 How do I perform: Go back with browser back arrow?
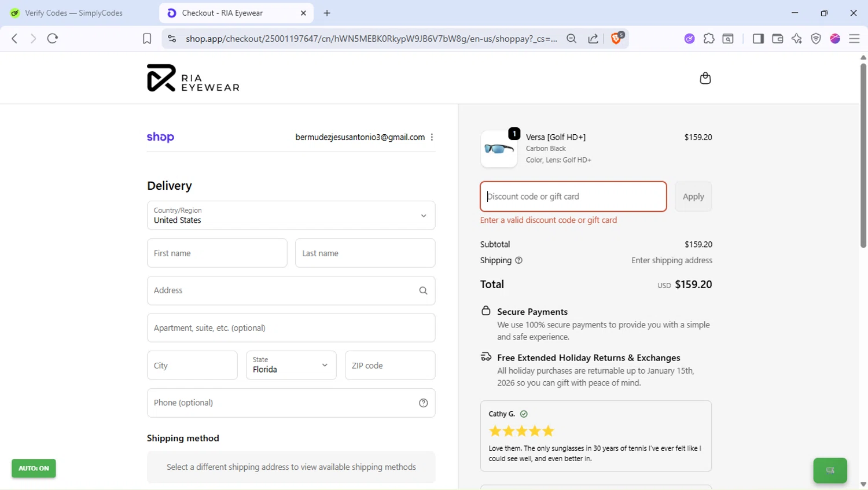(14, 39)
